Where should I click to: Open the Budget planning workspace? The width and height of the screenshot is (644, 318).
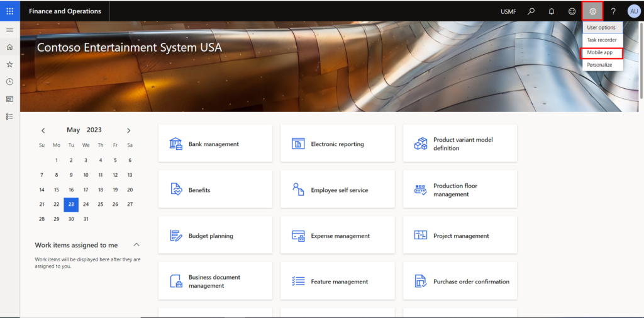point(215,235)
